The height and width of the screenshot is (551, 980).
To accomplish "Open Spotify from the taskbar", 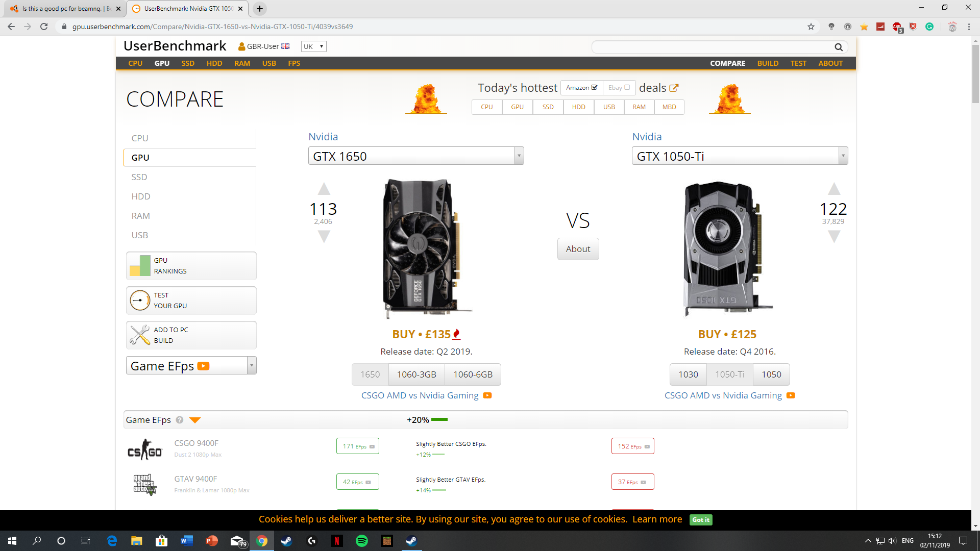I will point(361,541).
